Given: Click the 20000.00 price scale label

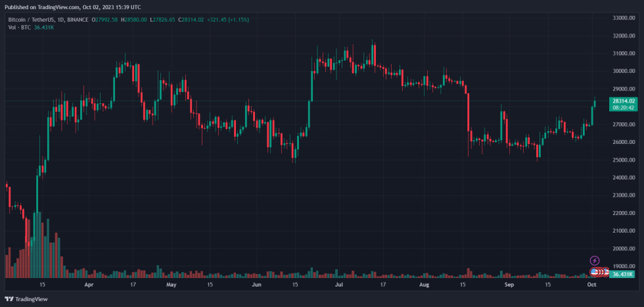Looking at the screenshot, I should click(x=624, y=248).
